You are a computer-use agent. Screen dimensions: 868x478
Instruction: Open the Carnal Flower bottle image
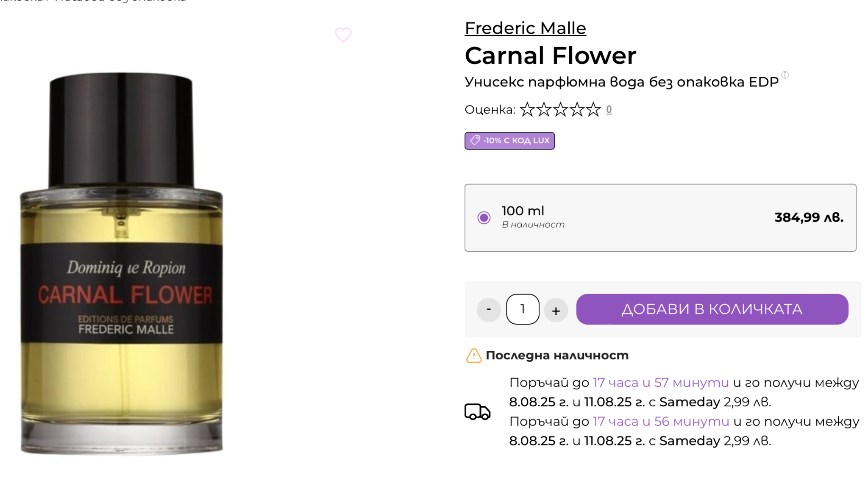point(122,263)
